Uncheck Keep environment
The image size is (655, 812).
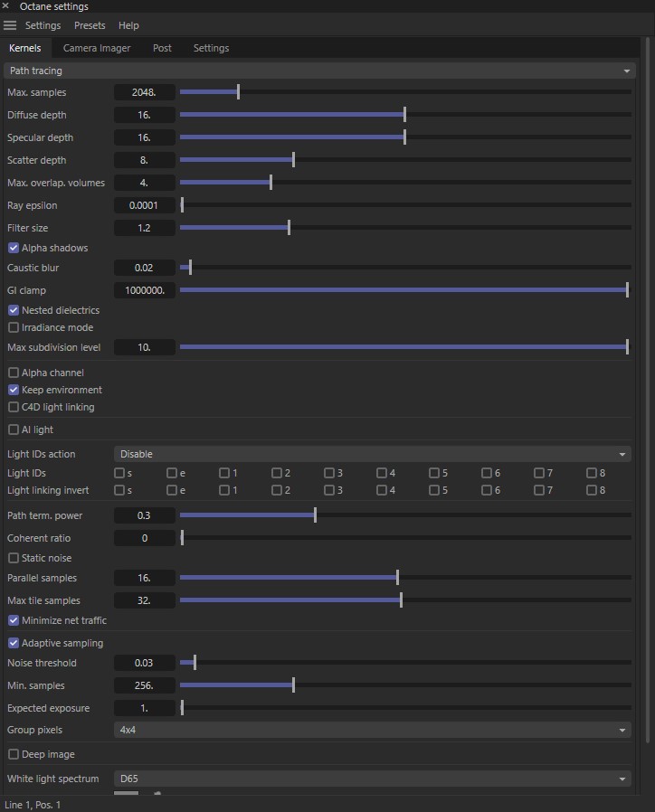pos(14,390)
